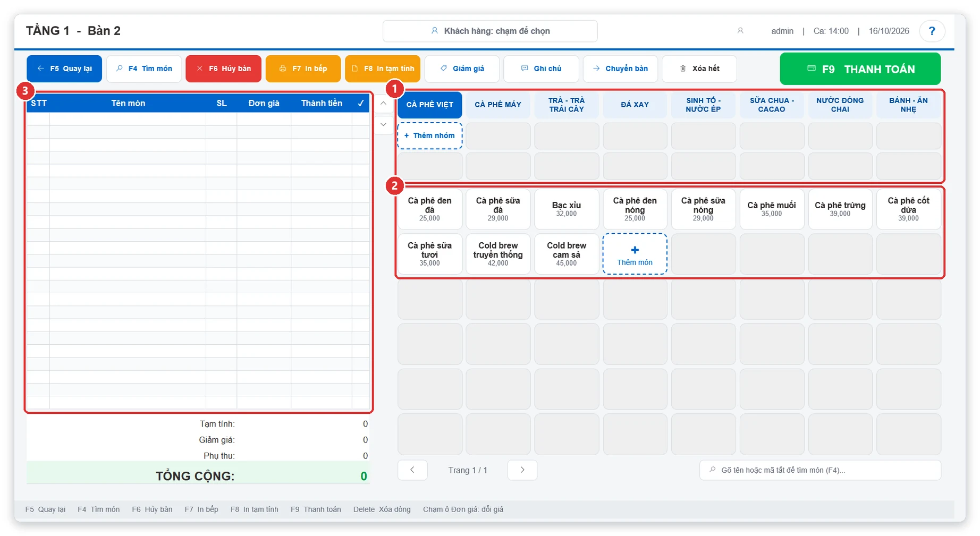
Task: Switch to ĐÁ XAY category
Action: [x=635, y=105]
